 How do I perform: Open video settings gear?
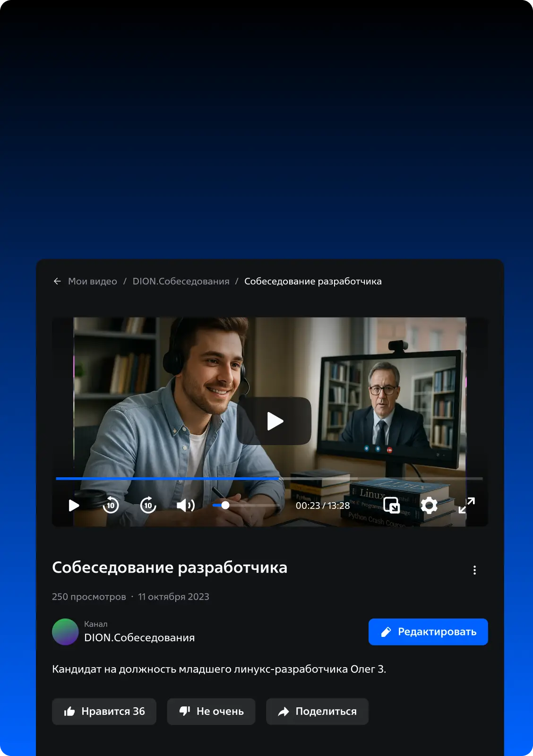pyautogui.click(x=429, y=506)
